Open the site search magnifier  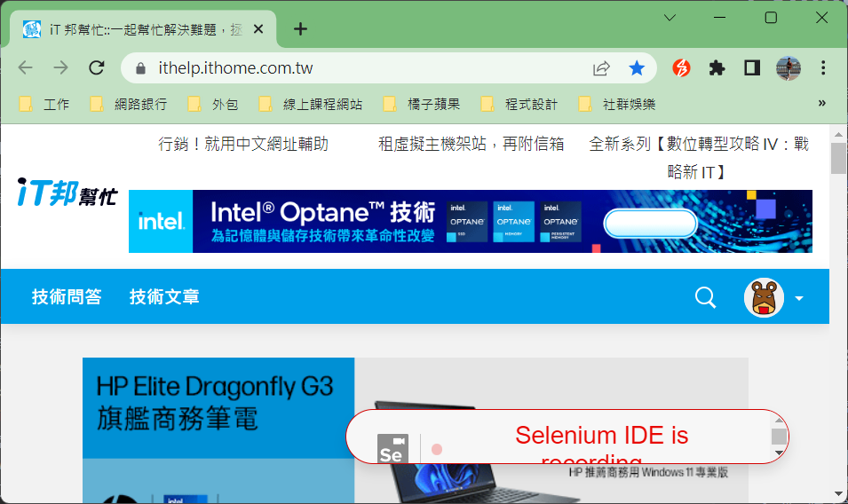[x=705, y=297]
